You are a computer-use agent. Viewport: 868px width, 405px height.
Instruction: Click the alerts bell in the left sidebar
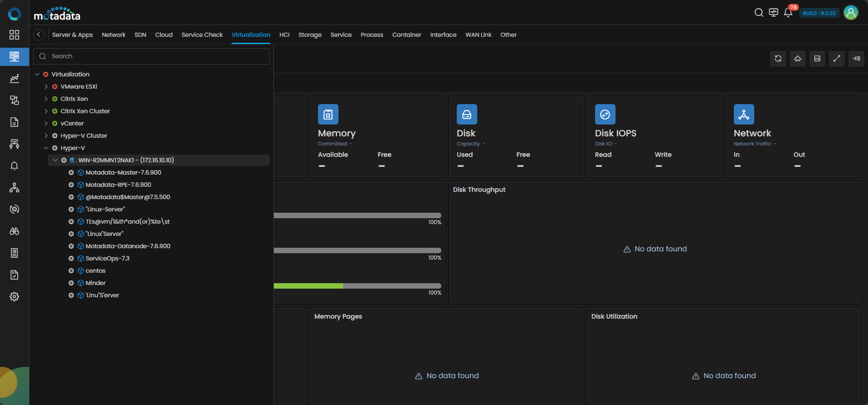(15, 166)
